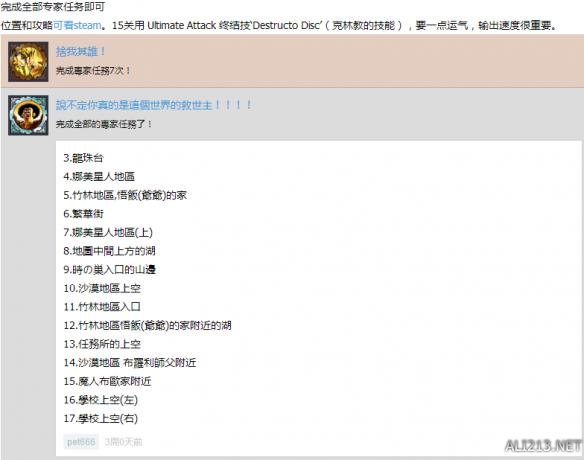Viewport: 584px width, 460px height.
Task: Select list entry 10.沙漠地區上空
Action: [x=102, y=288]
